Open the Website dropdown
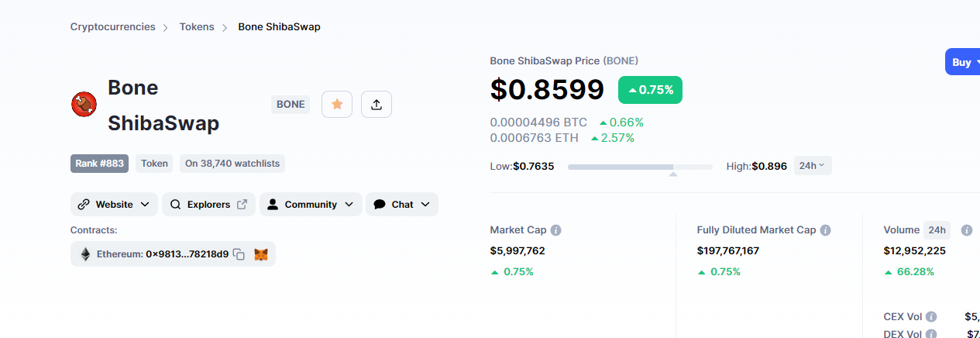980x338 pixels. pyautogui.click(x=114, y=205)
